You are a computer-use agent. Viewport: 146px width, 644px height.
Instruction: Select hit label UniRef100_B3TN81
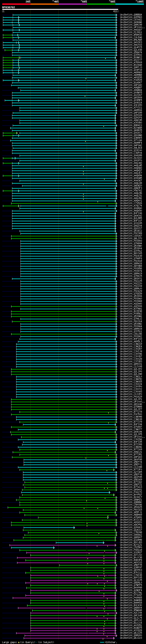pyautogui.click(x=131, y=309)
